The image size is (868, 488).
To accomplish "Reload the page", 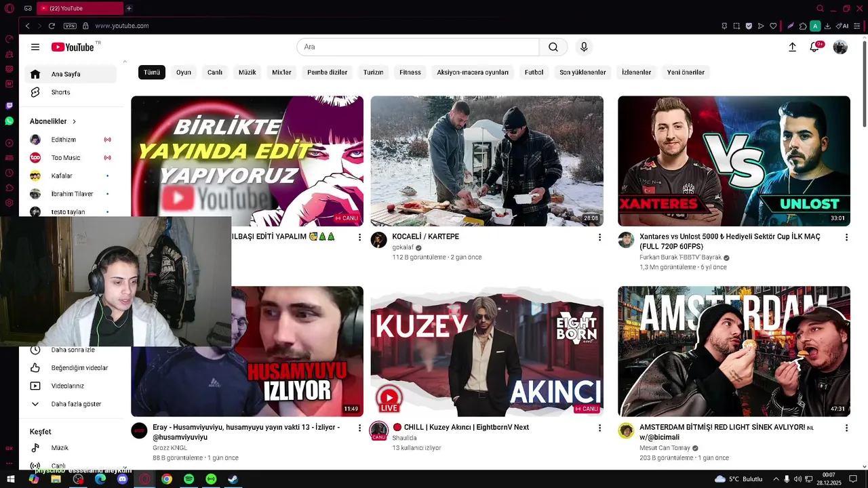I will tap(52, 26).
